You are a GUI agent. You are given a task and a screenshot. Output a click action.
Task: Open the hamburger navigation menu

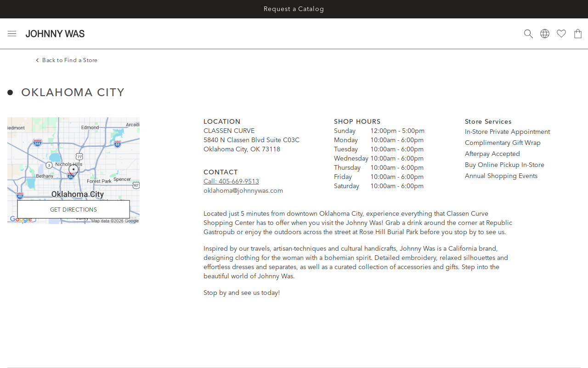tap(12, 34)
